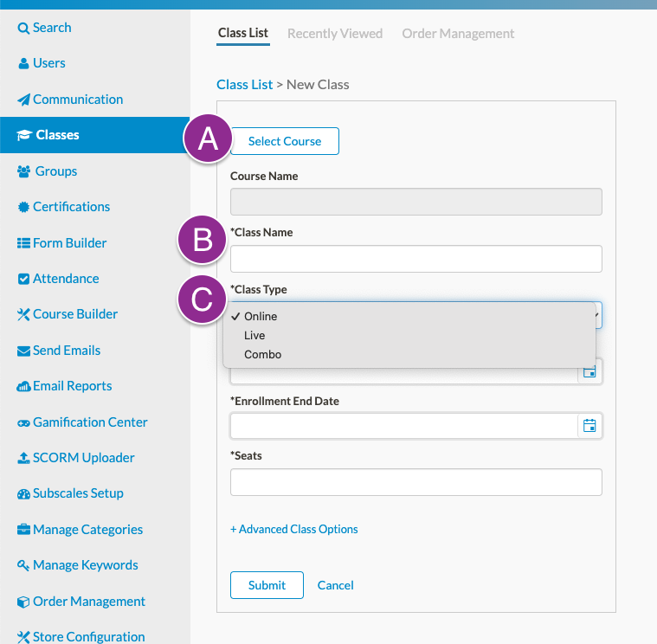Open Order Management in the sidebar
Viewport: 657px width, 644px height.
[89, 602]
